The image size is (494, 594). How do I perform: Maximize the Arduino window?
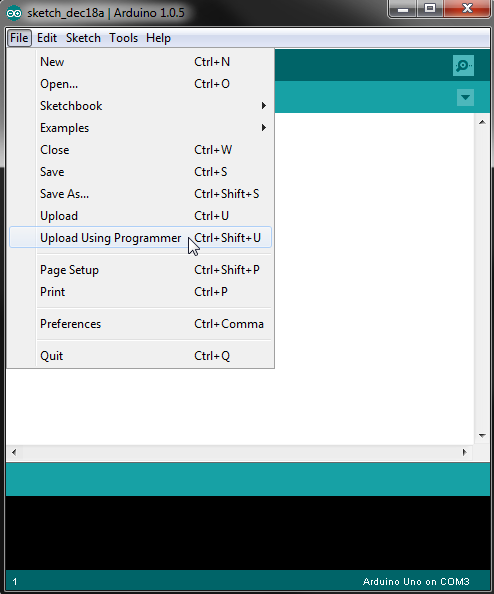430,8
